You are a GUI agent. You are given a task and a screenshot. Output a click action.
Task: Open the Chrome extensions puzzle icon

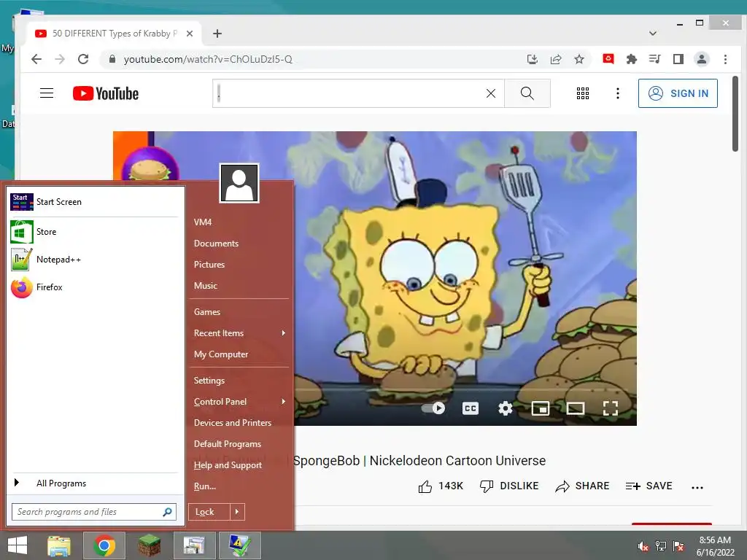[x=631, y=59]
